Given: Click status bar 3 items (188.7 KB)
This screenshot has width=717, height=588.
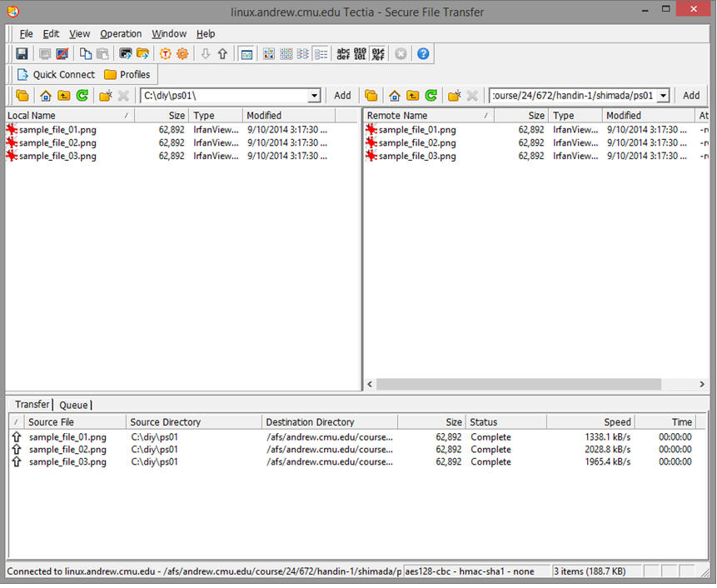Looking at the screenshot, I should pos(590,571).
